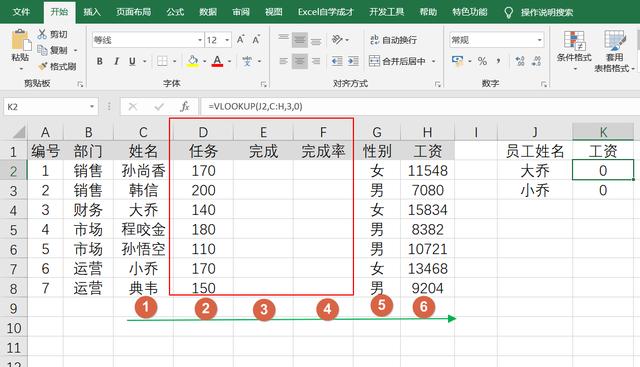Image resolution: width=640 pixels, height=367 pixels.
Task: Select row 5 header
Action: coord(13,230)
